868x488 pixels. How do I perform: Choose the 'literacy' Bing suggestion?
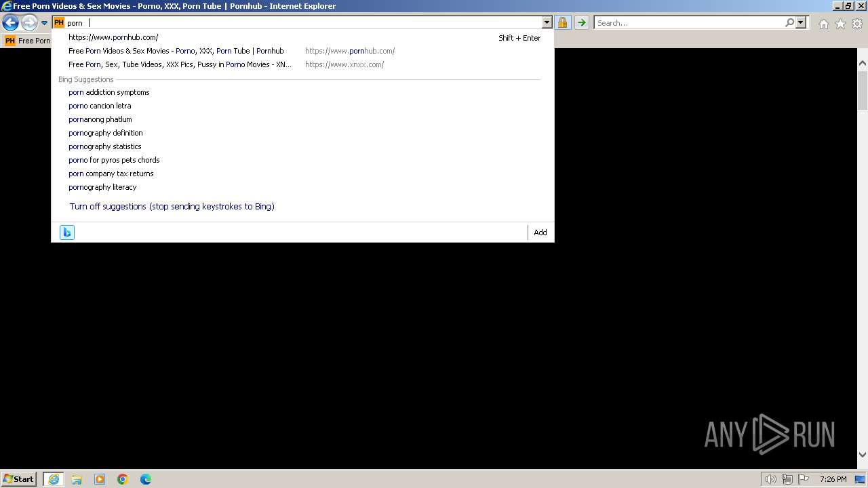click(x=303, y=187)
